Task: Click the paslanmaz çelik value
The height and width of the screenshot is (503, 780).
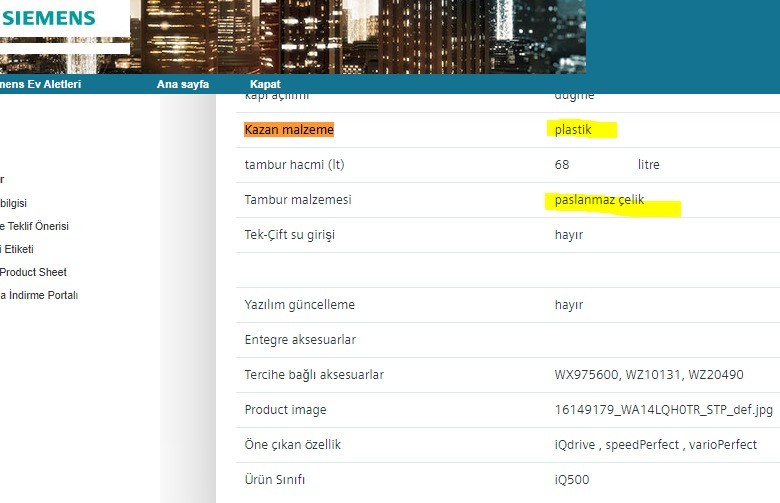Action: click(x=599, y=200)
